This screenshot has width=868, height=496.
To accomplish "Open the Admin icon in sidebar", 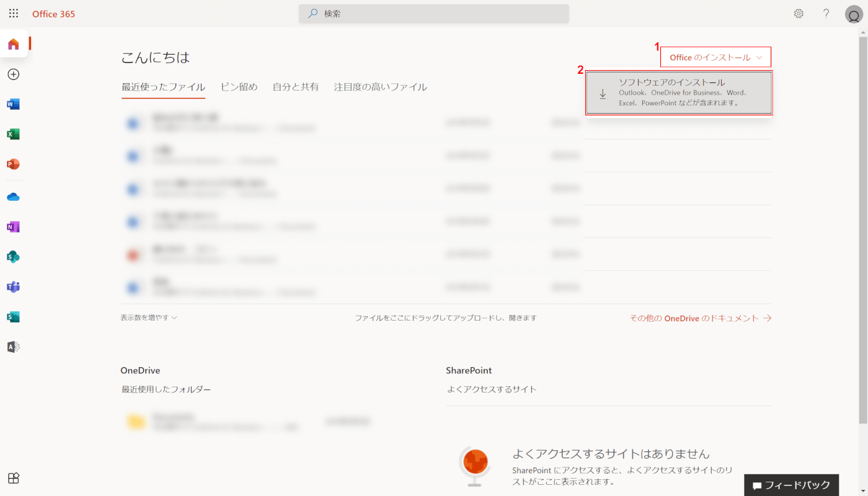I will tap(14, 347).
